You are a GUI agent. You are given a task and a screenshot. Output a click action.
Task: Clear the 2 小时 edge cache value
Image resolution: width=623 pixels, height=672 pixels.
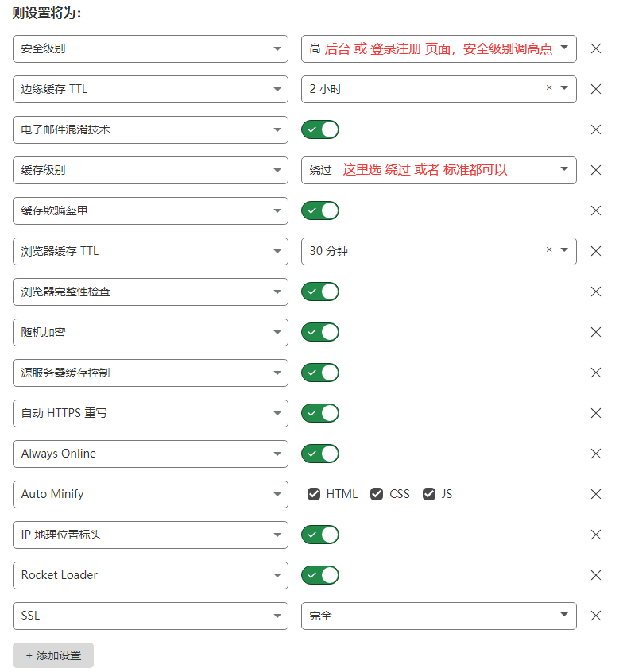click(x=549, y=87)
